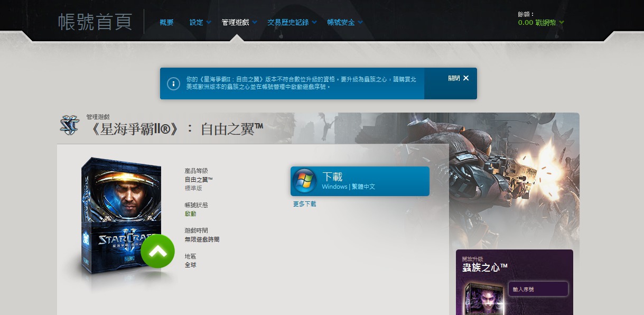Open the 管理遊戲 menu
644x315 pixels.
[x=235, y=22]
